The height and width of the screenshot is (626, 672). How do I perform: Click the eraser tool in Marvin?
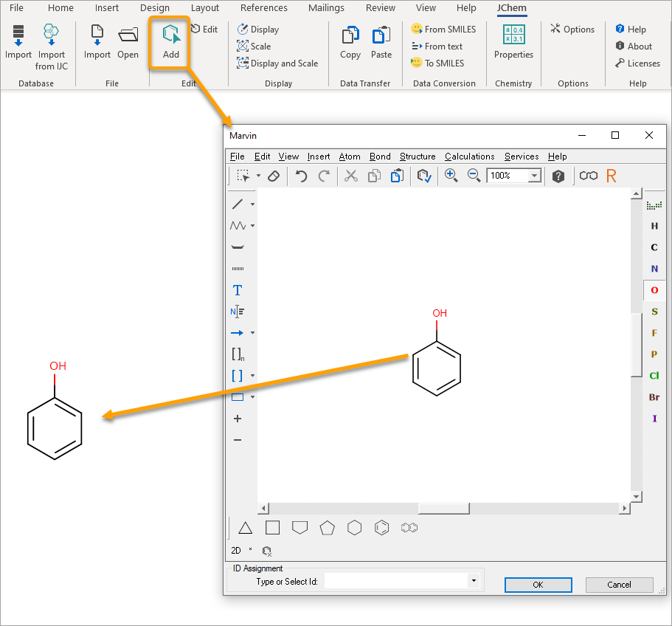pos(273,175)
